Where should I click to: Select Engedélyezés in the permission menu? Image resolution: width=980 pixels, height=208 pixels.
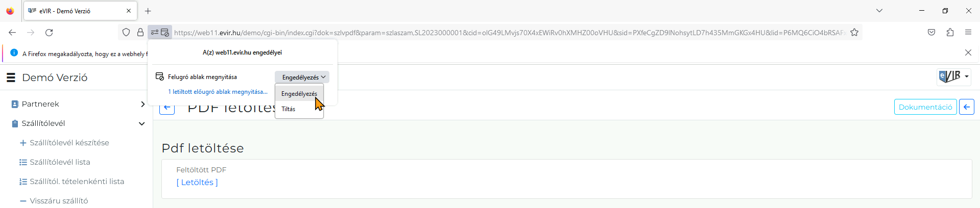(x=299, y=94)
